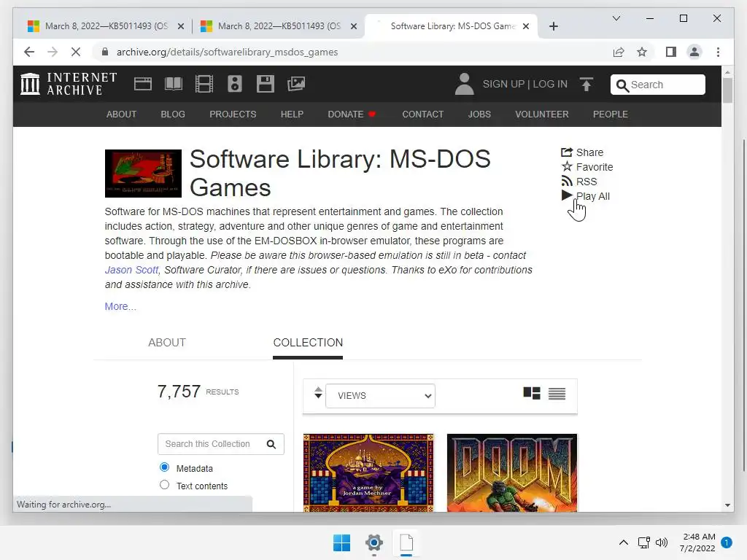Click the address bar URL
The width and height of the screenshot is (747, 560).
[x=228, y=52]
